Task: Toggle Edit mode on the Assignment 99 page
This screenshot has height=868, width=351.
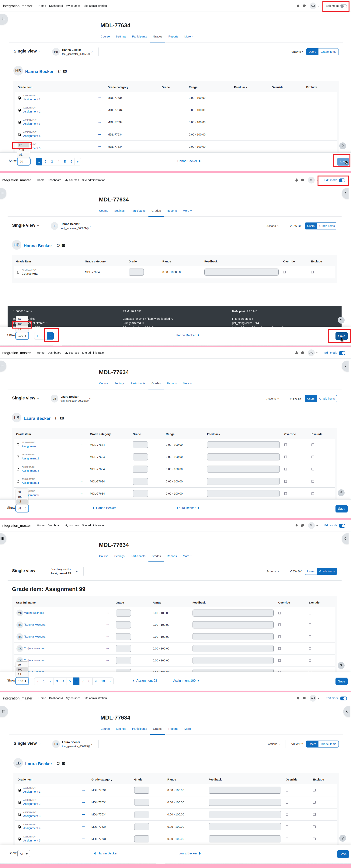Action: click(x=342, y=526)
